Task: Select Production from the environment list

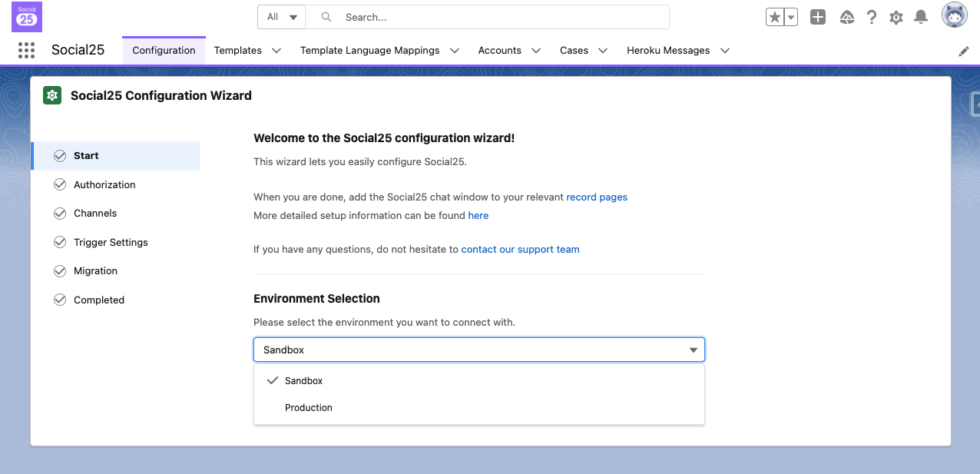Action: [x=309, y=408]
